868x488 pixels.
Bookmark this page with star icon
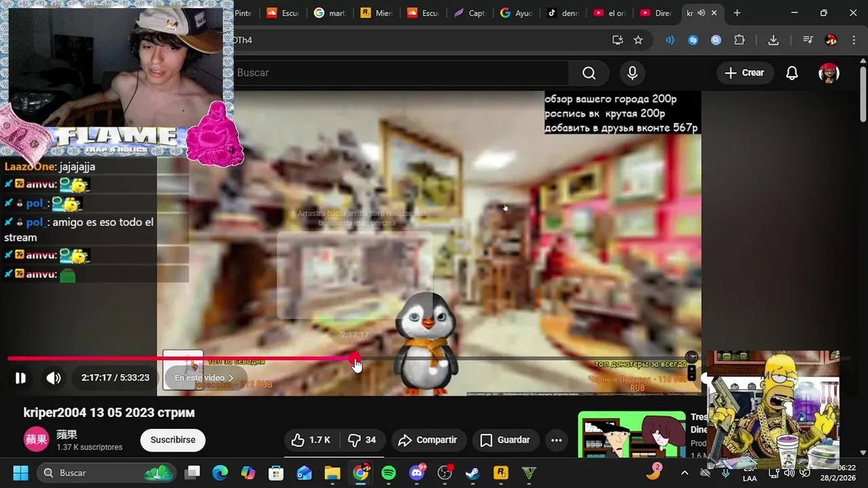pyautogui.click(x=638, y=40)
